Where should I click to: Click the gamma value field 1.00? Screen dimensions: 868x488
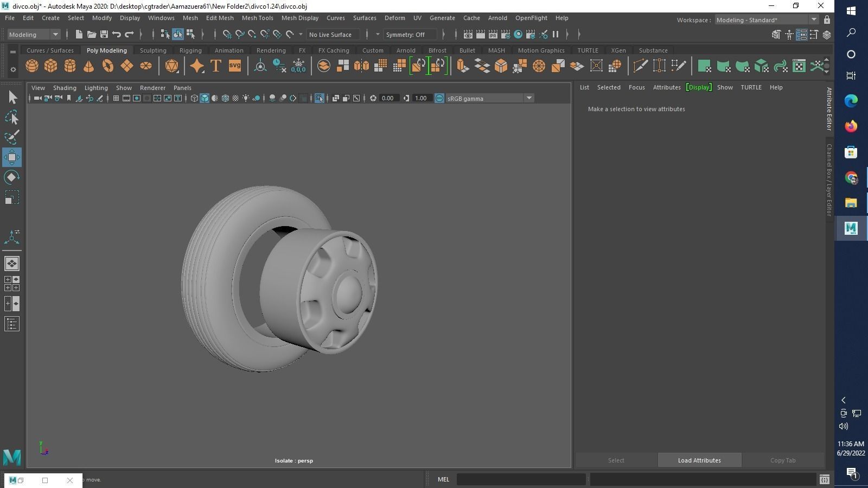pyautogui.click(x=421, y=98)
